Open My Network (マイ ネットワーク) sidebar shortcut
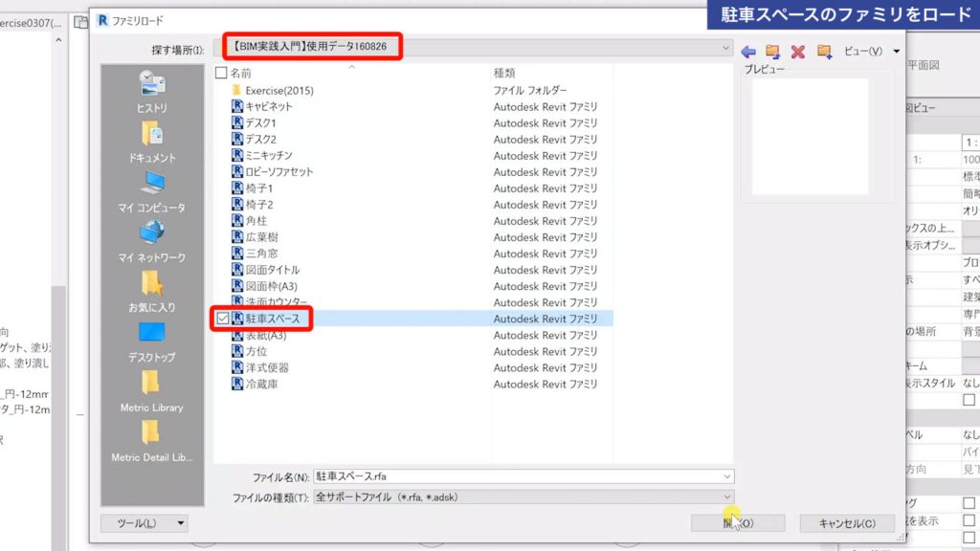The width and height of the screenshot is (980, 551). [151, 242]
